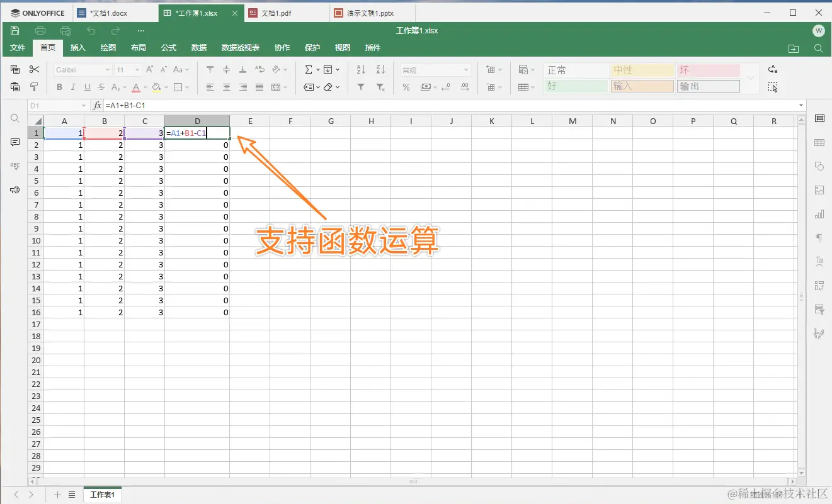Expand the cell styles gallery
The height and width of the screenshot is (504, 832).
(x=750, y=78)
